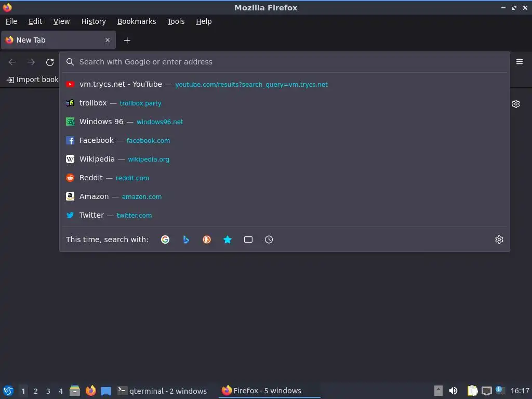Open the network status tray icon
532x399 pixels.
tap(486, 391)
